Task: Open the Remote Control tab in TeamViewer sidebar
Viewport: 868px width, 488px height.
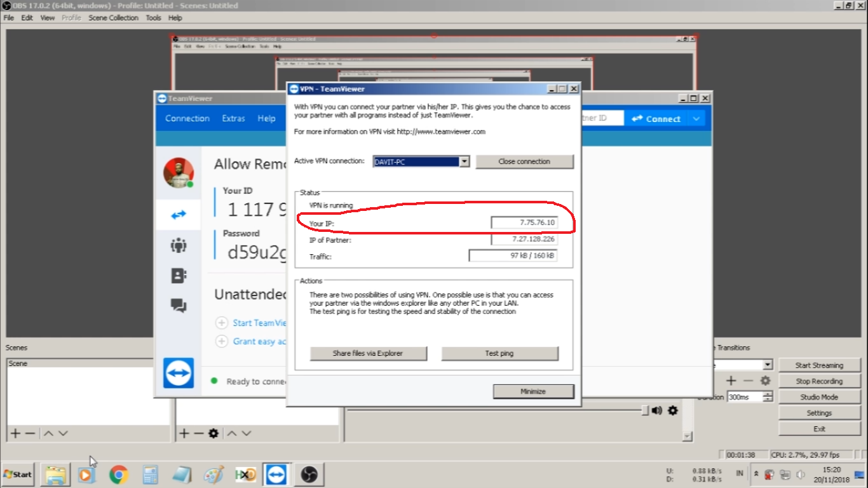Action: [179, 215]
